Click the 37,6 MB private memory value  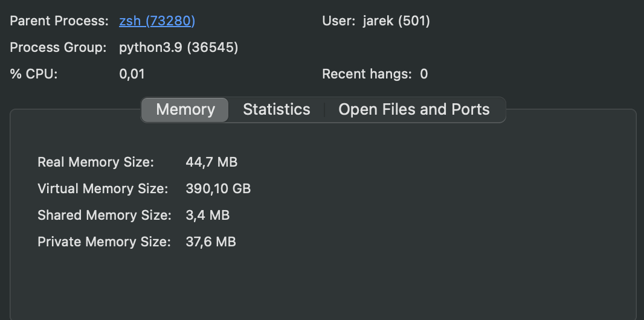click(x=211, y=242)
